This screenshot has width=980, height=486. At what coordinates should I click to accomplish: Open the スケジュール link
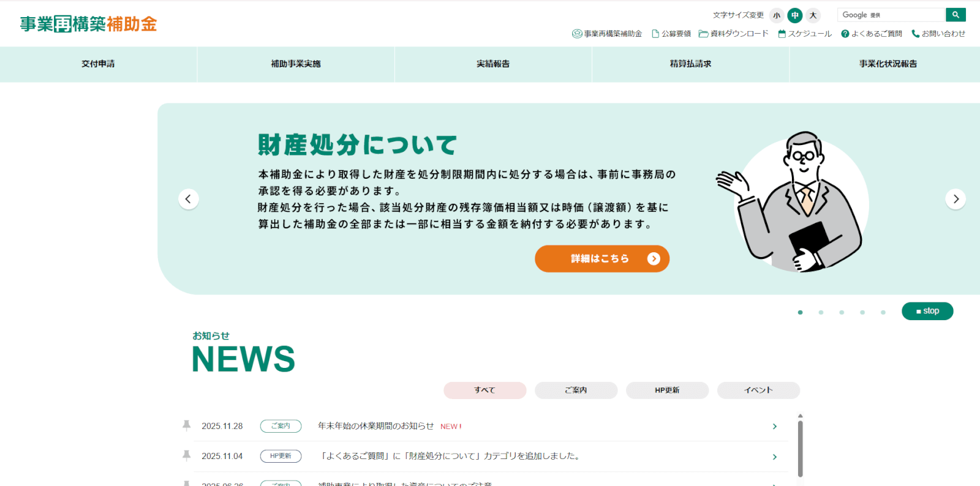[805, 34]
